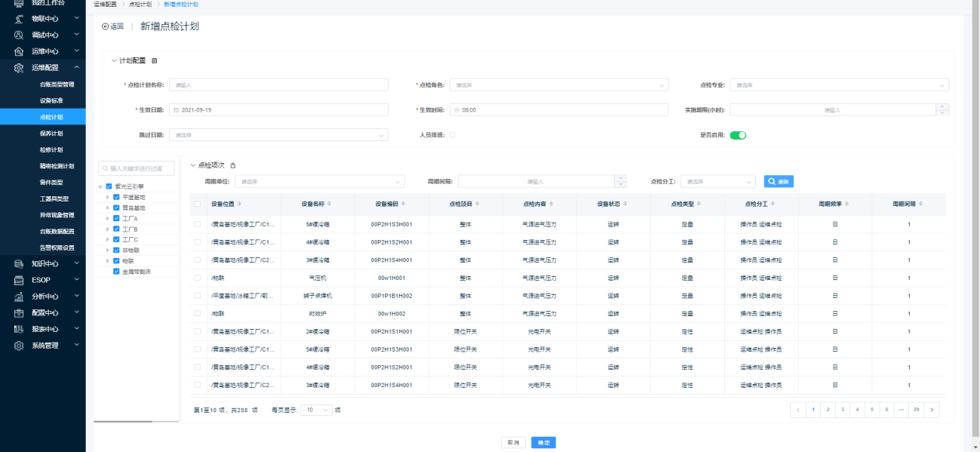980x452 pixels.
Task: Click the 确定 confirm button
Action: 543,443
